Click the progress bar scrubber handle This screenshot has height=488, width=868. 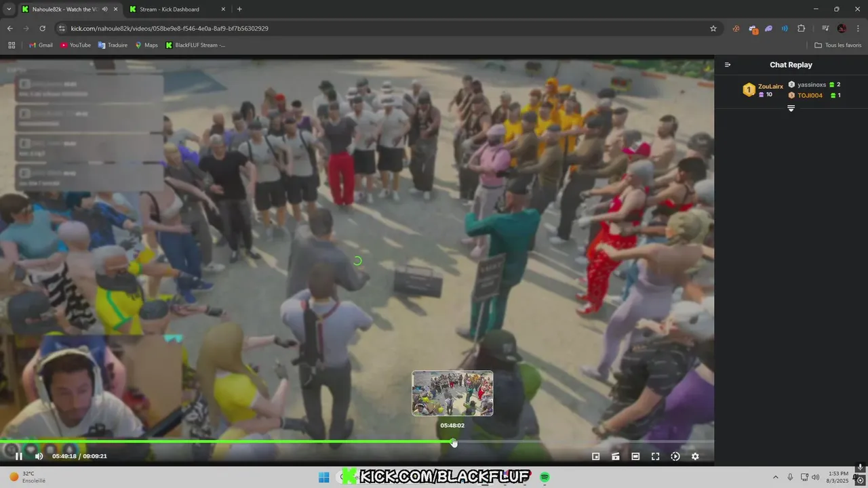(454, 442)
